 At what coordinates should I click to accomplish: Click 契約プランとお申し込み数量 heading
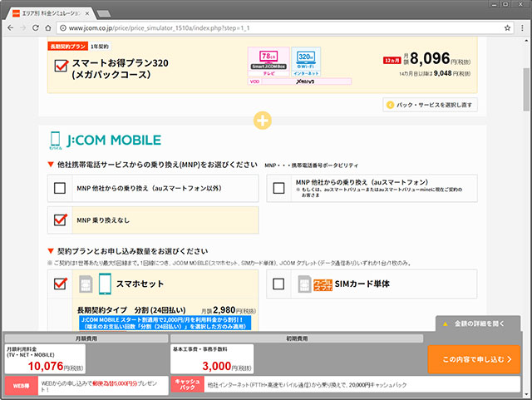coord(133,251)
